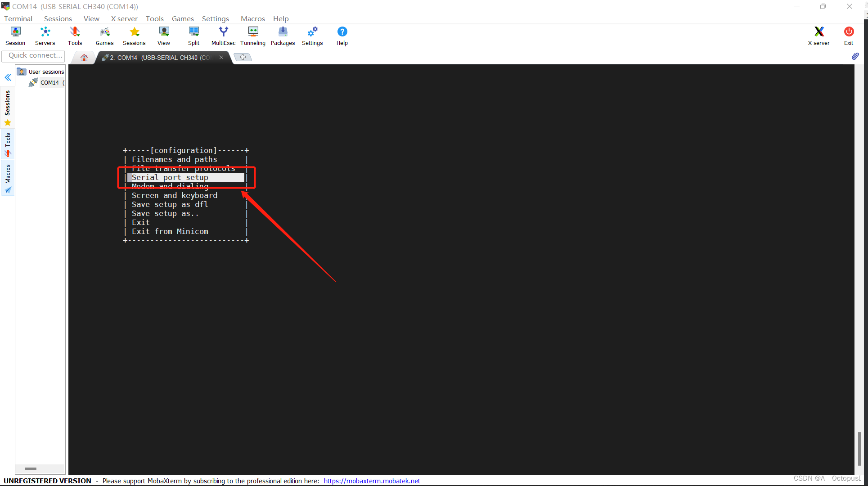Collapse the sidebar with double chevron

point(8,77)
